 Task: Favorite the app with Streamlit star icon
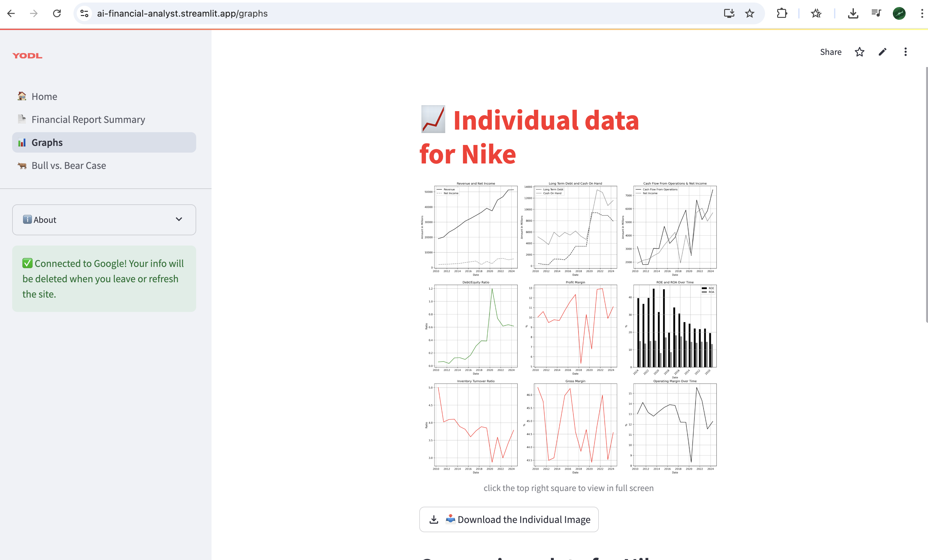point(859,52)
